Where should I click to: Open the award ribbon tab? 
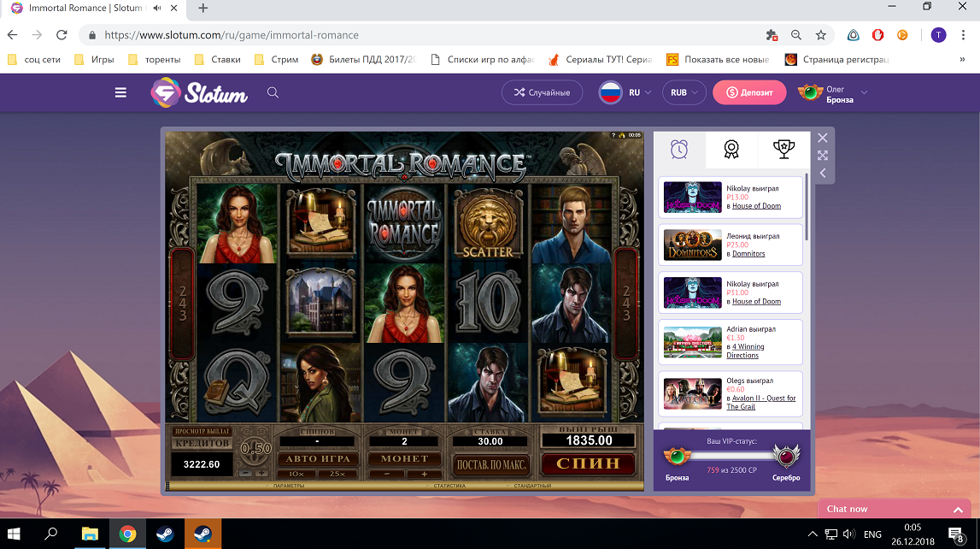click(731, 150)
